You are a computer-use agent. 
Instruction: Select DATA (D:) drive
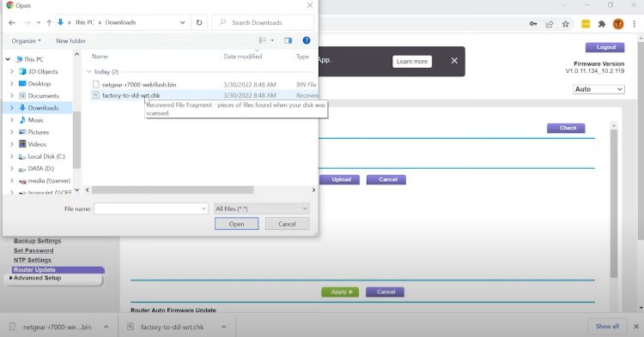click(x=40, y=168)
